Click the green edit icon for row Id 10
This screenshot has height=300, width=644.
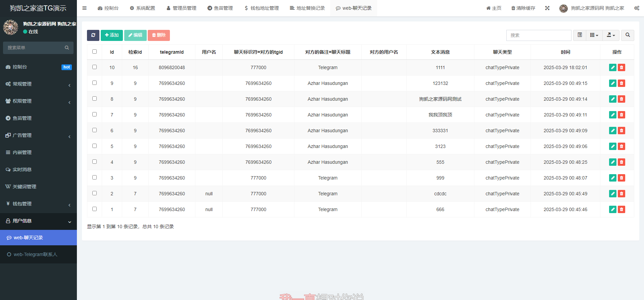(612, 67)
